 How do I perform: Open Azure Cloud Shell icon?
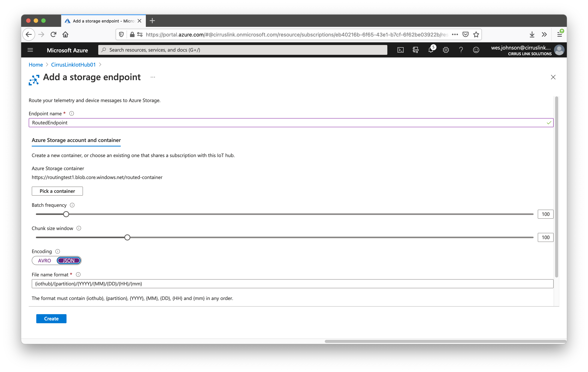coord(400,50)
